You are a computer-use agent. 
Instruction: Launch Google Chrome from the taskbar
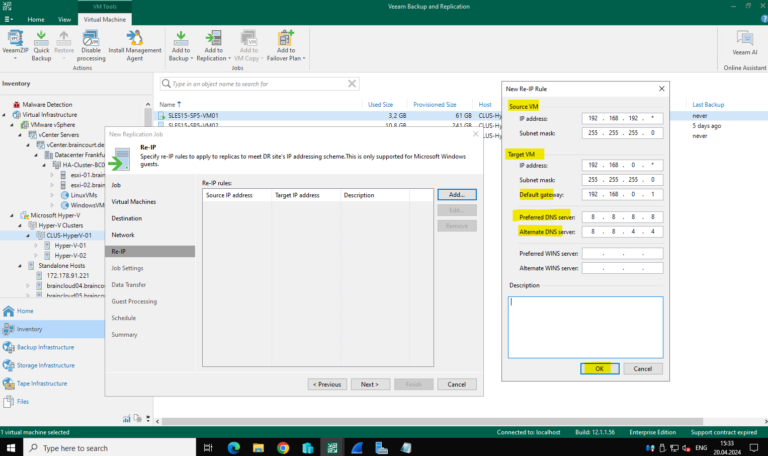[x=283, y=448]
